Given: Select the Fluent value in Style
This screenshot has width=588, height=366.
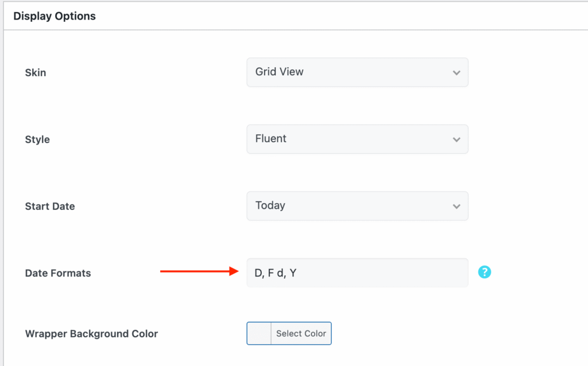Looking at the screenshot, I should (x=270, y=139).
